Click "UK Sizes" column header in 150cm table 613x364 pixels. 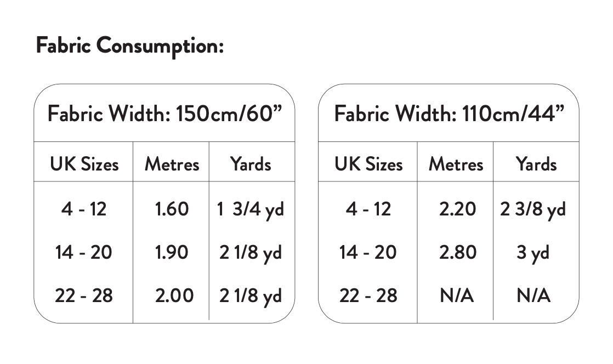coord(84,164)
